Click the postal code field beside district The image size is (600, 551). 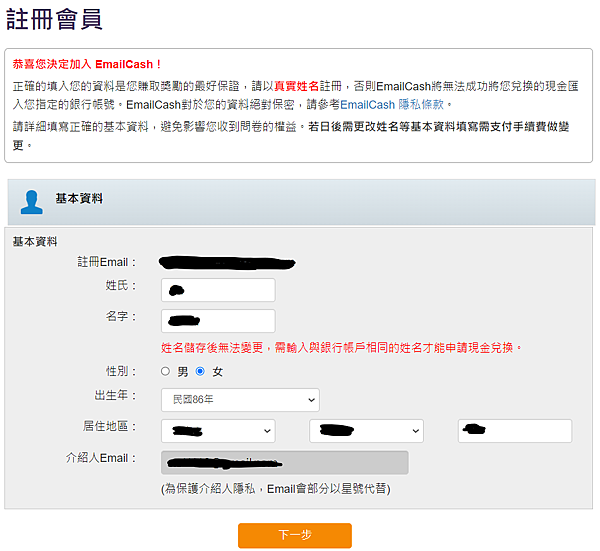coord(515,431)
